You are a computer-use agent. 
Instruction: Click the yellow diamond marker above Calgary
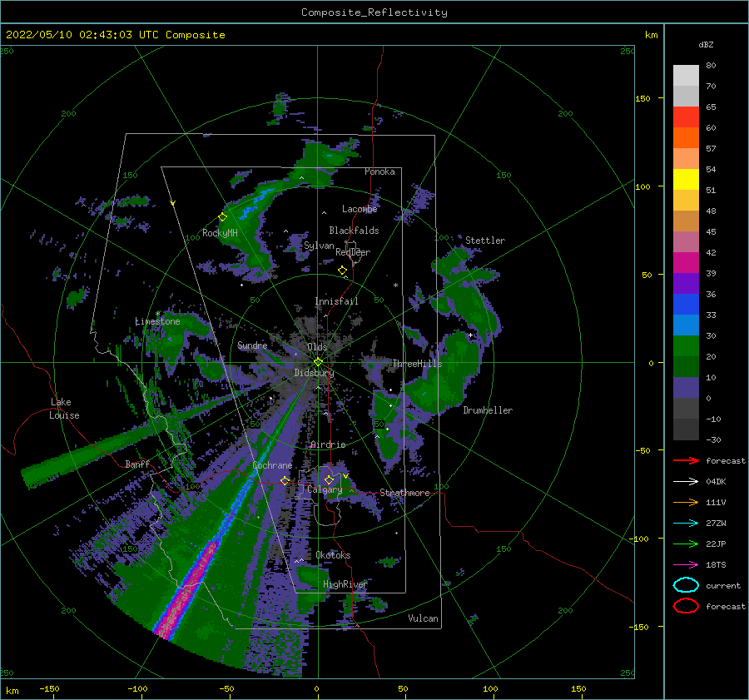click(329, 479)
